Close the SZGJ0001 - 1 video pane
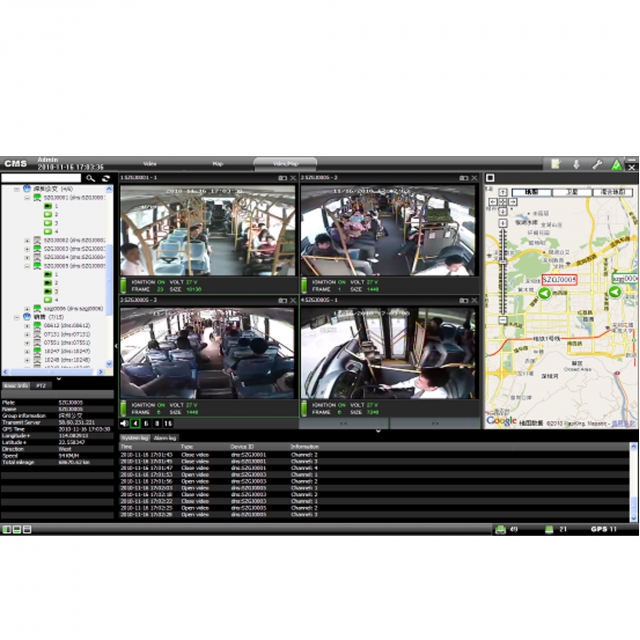 [292, 177]
